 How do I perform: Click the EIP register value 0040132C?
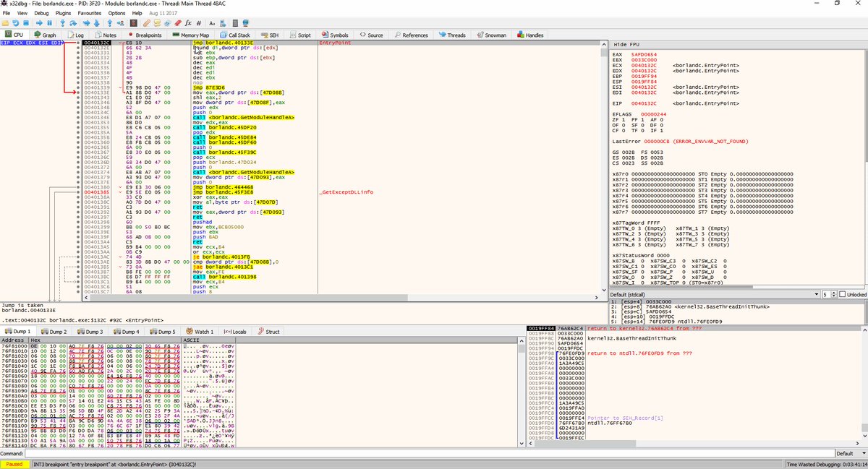click(x=642, y=103)
